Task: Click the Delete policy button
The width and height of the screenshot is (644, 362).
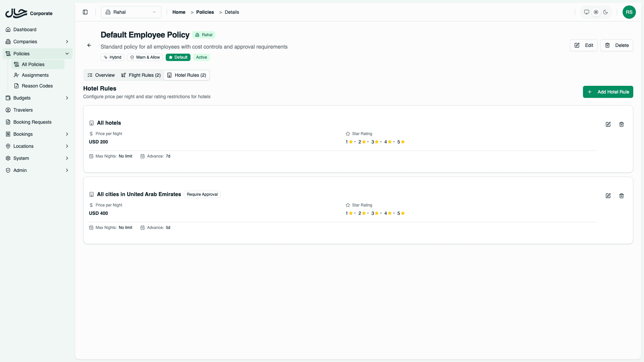Action: click(616, 45)
